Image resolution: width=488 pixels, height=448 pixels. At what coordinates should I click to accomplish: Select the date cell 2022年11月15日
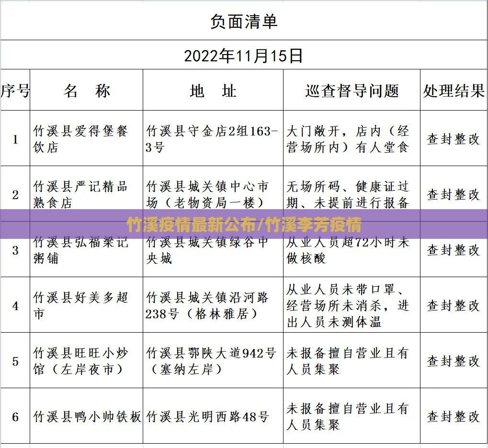pos(244,55)
